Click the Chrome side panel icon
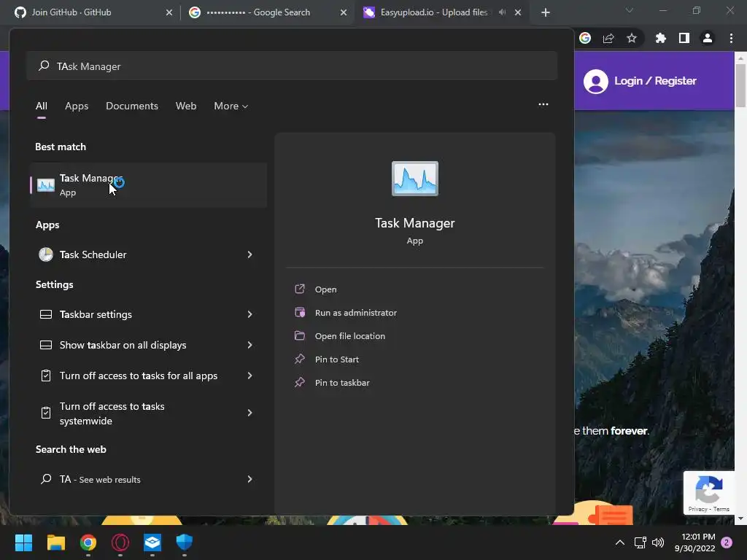This screenshot has height=560, width=747. tap(684, 38)
